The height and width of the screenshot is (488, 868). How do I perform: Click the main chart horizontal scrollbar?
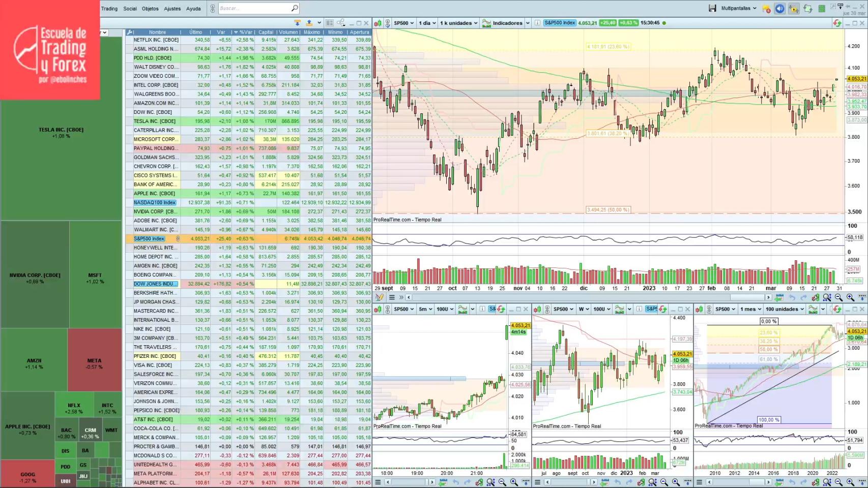pyautogui.click(x=589, y=297)
